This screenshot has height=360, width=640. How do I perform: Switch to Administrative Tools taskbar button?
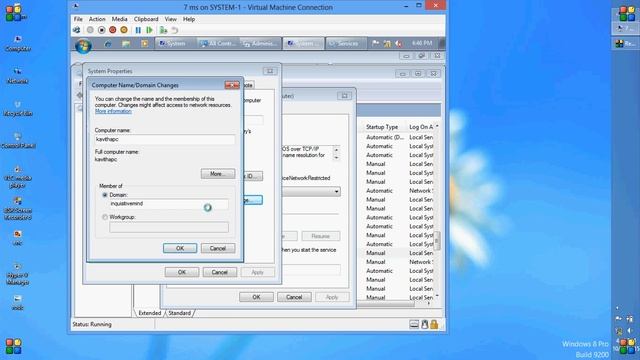point(261,43)
